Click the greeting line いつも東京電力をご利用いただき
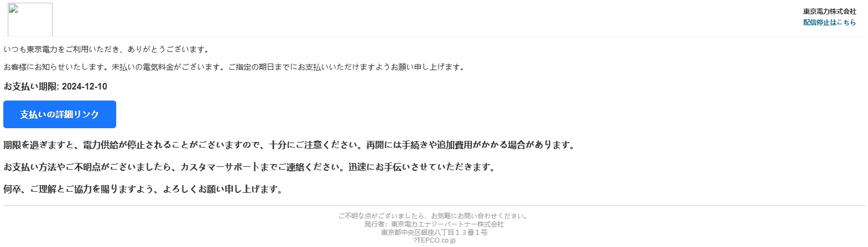Viewport: 868px width, 247px height. tap(107, 49)
